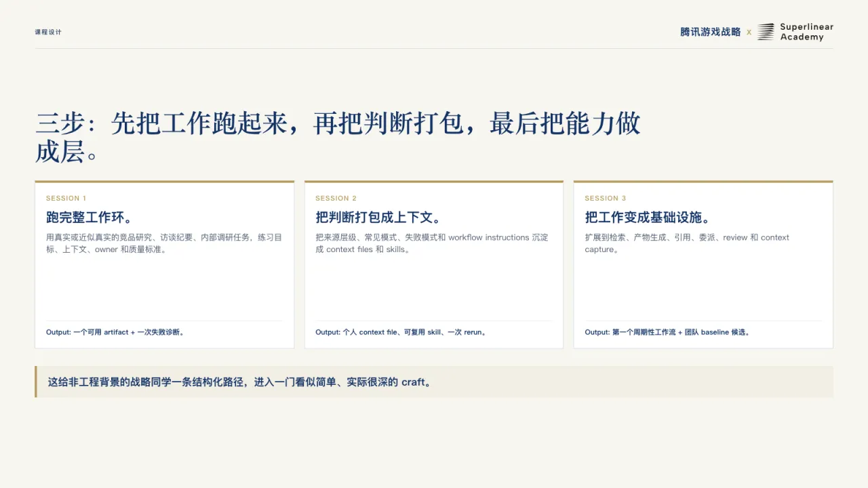Click the Session 2 description starting 把来源层级
The width and height of the screenshot is (868, 488).
[x=432, y=243]
